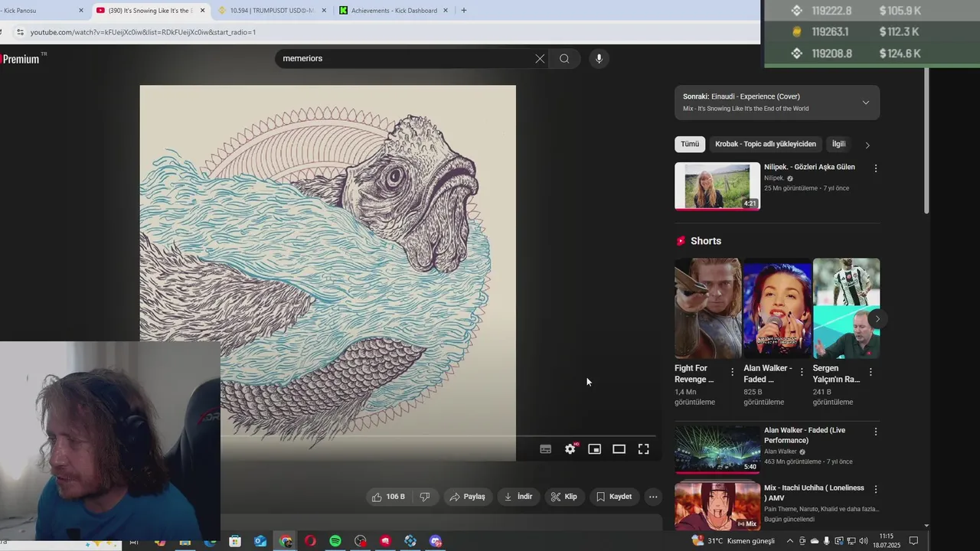Open options for Alan Walker Faded short
The width and height of the screenshot is (980, 551).
pos(802,372)
